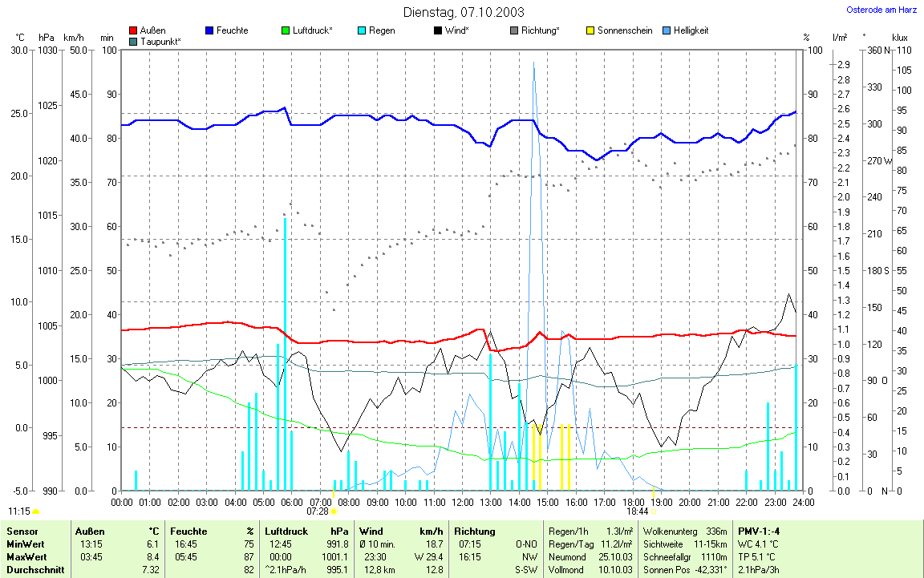Click the cyan Regen legend square
The width and height of the screenshot is (924, 578).
pyautogui.click(x=362, y=30)
